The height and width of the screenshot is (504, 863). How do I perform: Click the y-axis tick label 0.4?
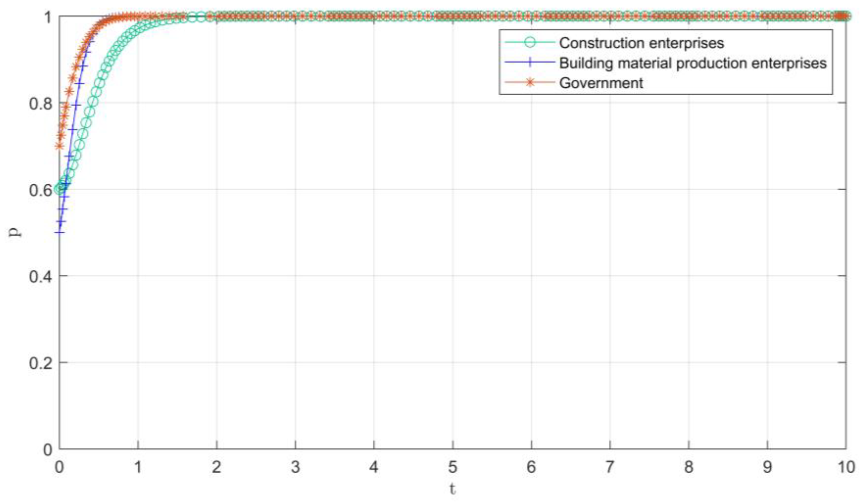tap(41, 276)
